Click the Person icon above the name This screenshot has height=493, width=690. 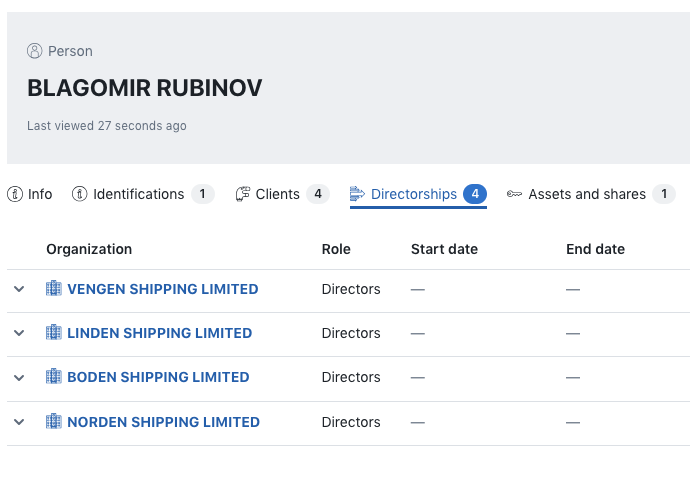click(35, 51)
